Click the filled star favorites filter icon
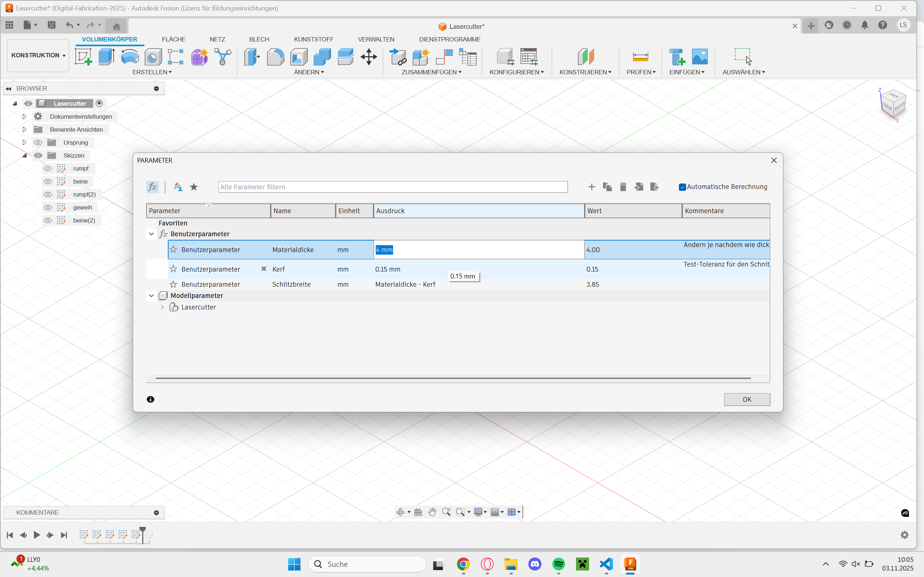Screen dimensions: 924x577 pos(194,186)
